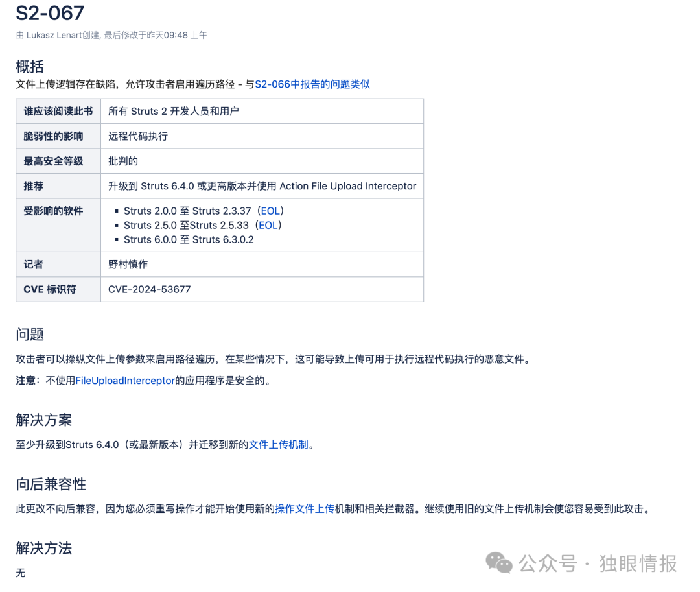Click the 向后兼容性 heading

click(51, 484)
